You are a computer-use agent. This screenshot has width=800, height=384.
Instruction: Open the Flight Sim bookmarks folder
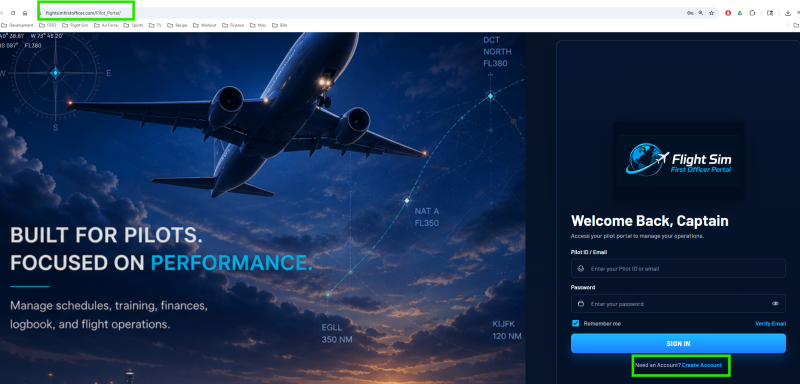tap(76, 25)
